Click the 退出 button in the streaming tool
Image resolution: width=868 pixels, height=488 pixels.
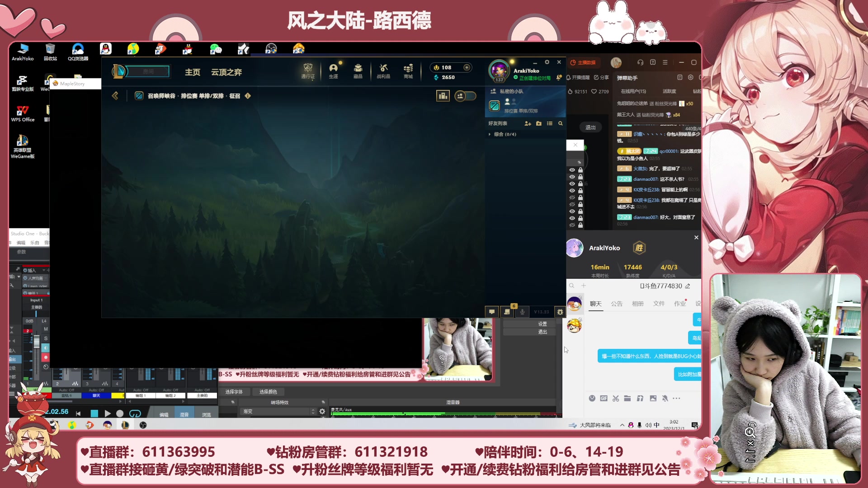click(x=590, y=127)
